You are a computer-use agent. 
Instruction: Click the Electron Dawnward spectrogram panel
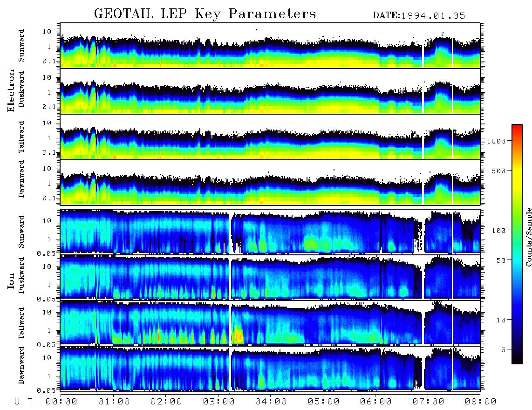270,182
